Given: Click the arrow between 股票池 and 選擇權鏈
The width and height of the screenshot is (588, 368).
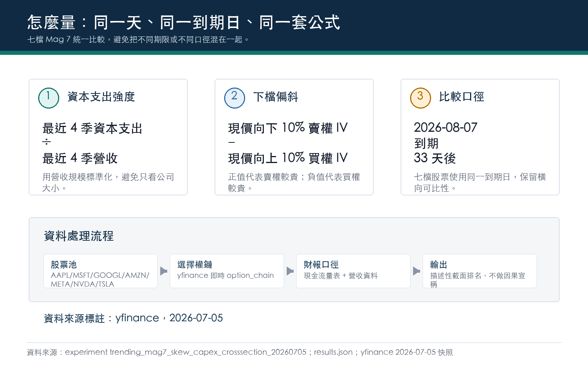Looking at the screenshot, I should pos(164,271).
